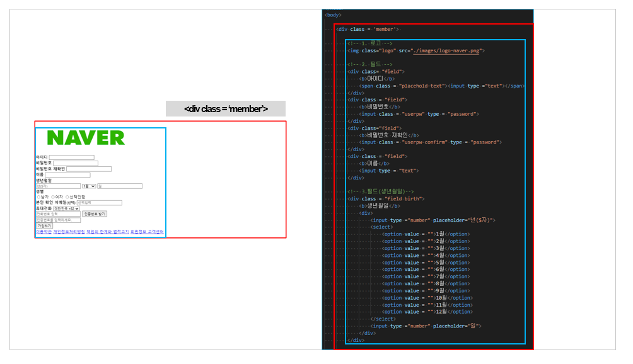This screenshot has height=364, width=633.
Task: Click the 비밀번호 password input field
Action: pyautogui.click(x=76, y=163)
